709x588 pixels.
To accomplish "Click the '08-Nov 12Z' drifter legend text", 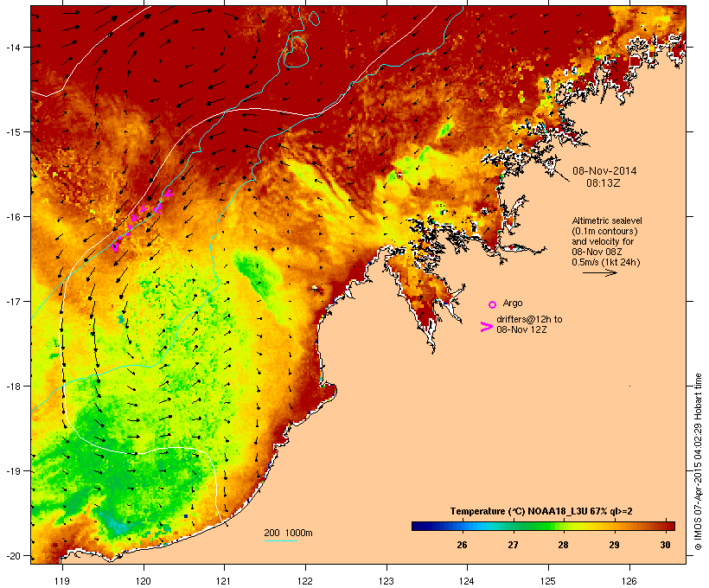I will (x=521, y=329).
